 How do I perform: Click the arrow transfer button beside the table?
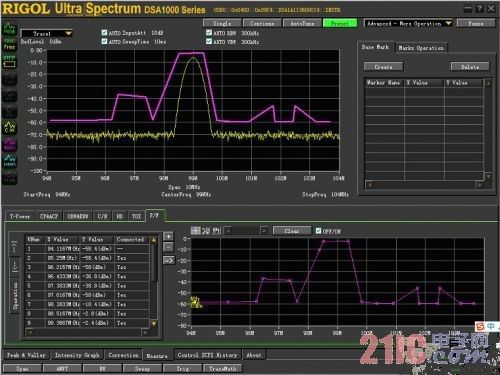point(169,260)
